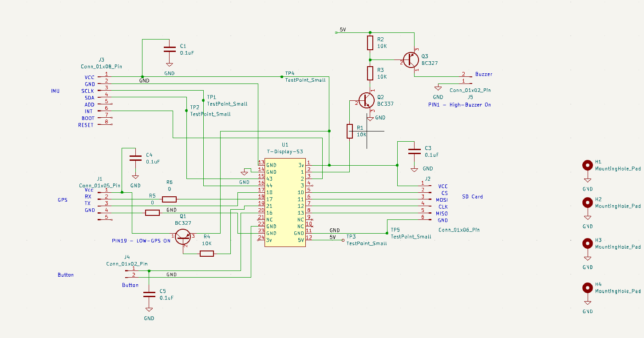Image resolution: width=644 pixels, height=338 pixels.
Task: Click the H4 mounting hole symbol
Action: [x=588, y=288]
